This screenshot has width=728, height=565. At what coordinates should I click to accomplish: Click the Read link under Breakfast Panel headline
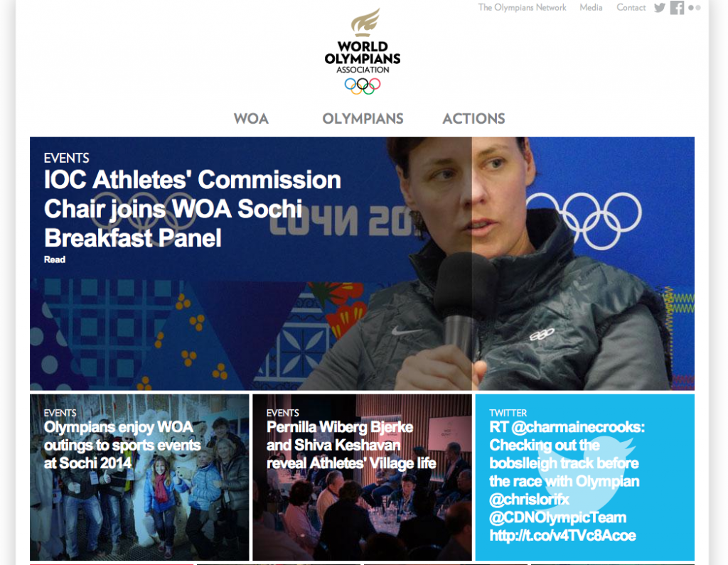click(x=54, y=259)
